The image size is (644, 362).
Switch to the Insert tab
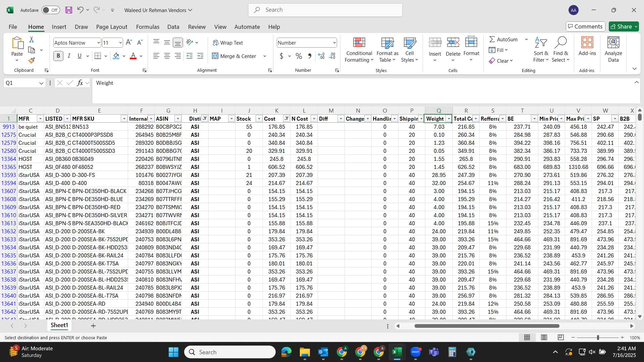59,27
